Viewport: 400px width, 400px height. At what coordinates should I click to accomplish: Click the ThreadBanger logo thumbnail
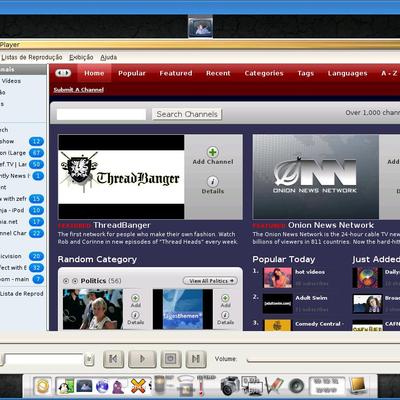click(121, 177)
